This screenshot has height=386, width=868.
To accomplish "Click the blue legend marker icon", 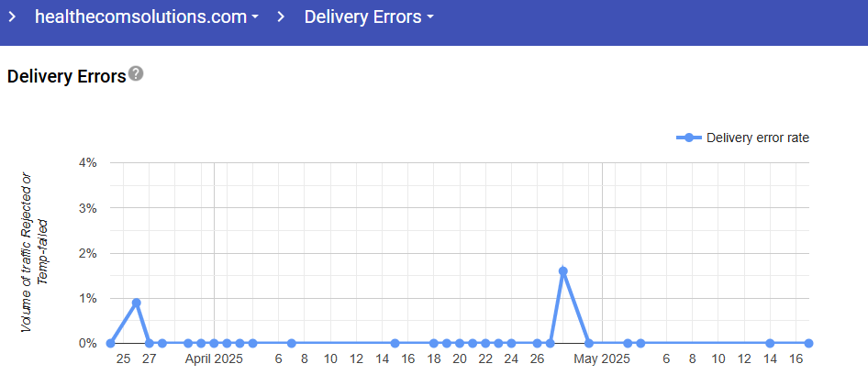I will [689, 138].
